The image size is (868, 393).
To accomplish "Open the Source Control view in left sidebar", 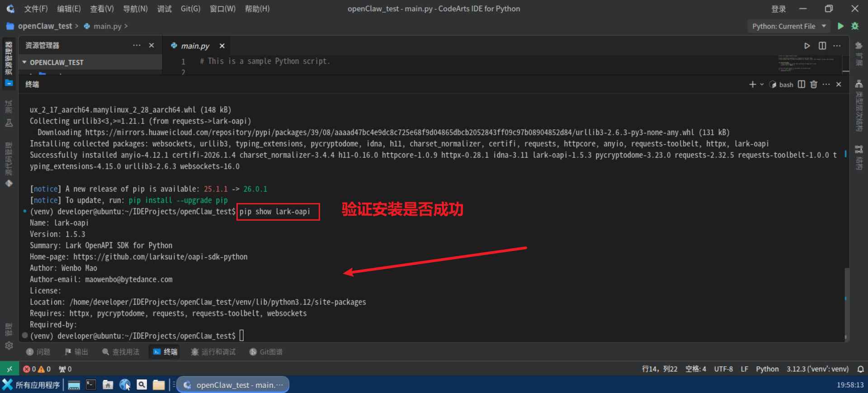I will click(9, 165).
